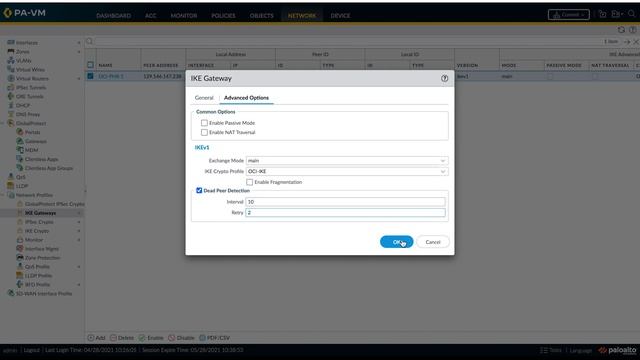Screen dimensions: 640x360
Task: Open the MONITOR tab
Action: click(184, 16)
